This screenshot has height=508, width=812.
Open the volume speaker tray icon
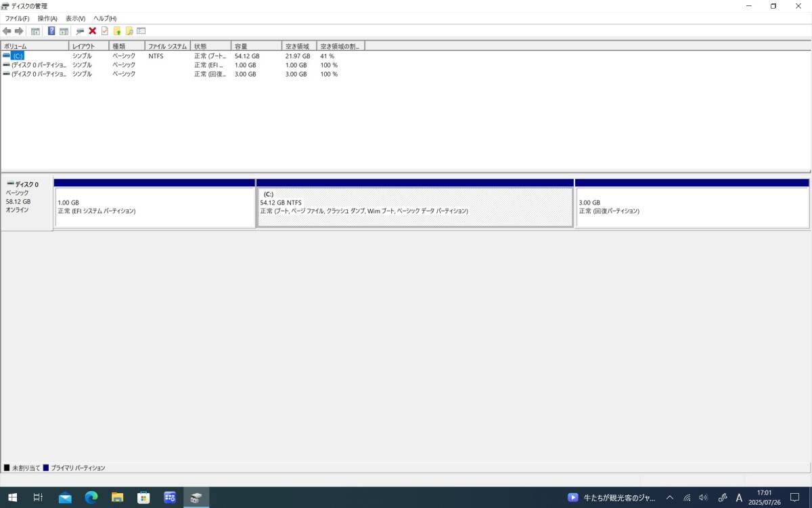point(703,497)
